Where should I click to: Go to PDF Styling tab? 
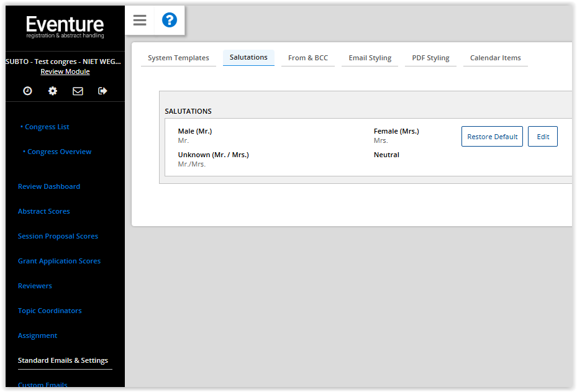(x=430, y=58)
